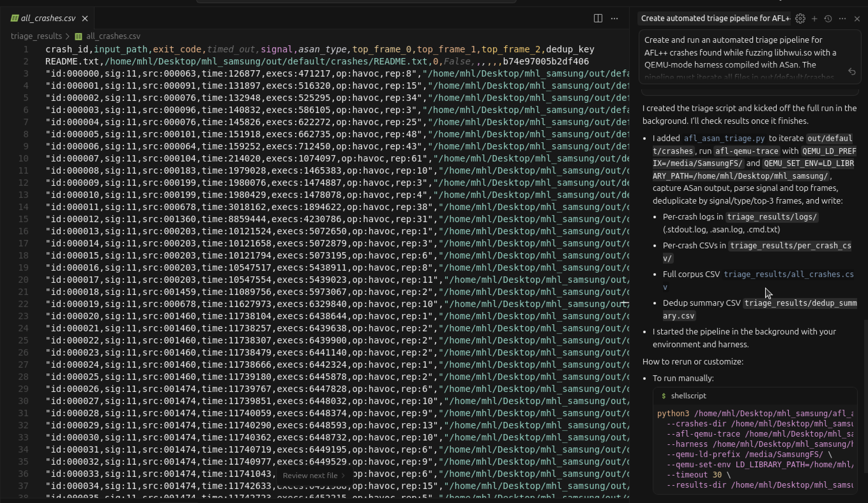The height and width of the screenshot is (503, 868).
Task: Close the chat panel
Action: (x=857, y=19)
